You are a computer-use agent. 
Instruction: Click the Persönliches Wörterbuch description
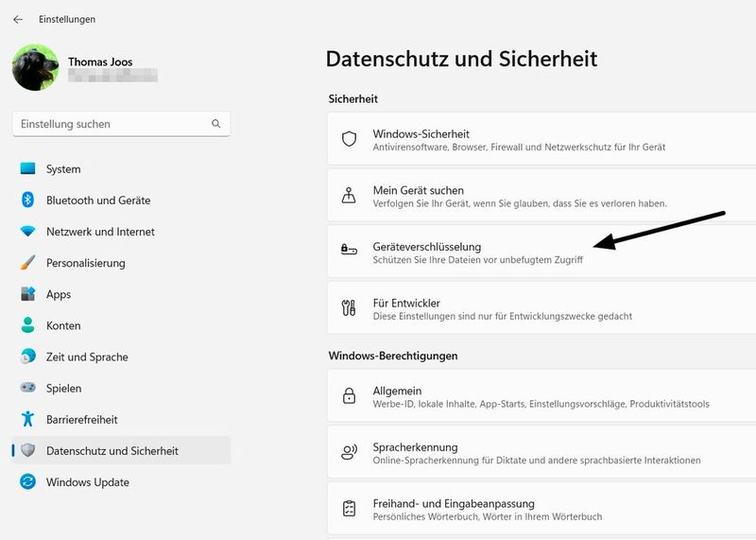[x=488, y=516]
